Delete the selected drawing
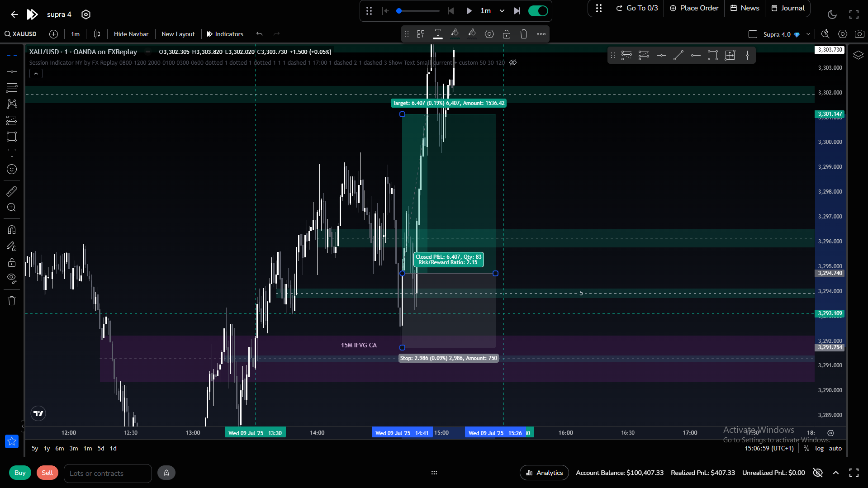The width and height of the screenshot is (868, 488). 524,34
